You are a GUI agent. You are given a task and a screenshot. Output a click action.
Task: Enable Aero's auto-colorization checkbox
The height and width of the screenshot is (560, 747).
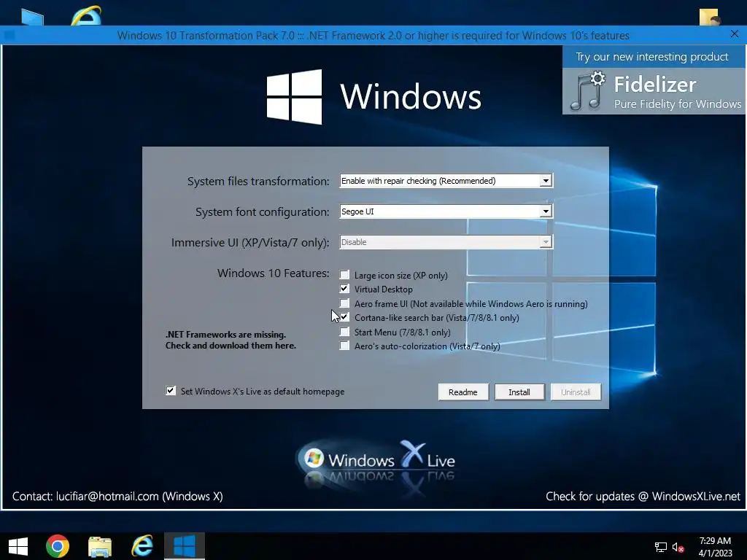(344, 346)
